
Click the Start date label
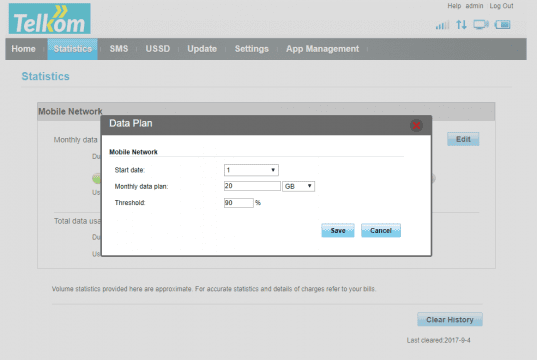click(130, 170)
